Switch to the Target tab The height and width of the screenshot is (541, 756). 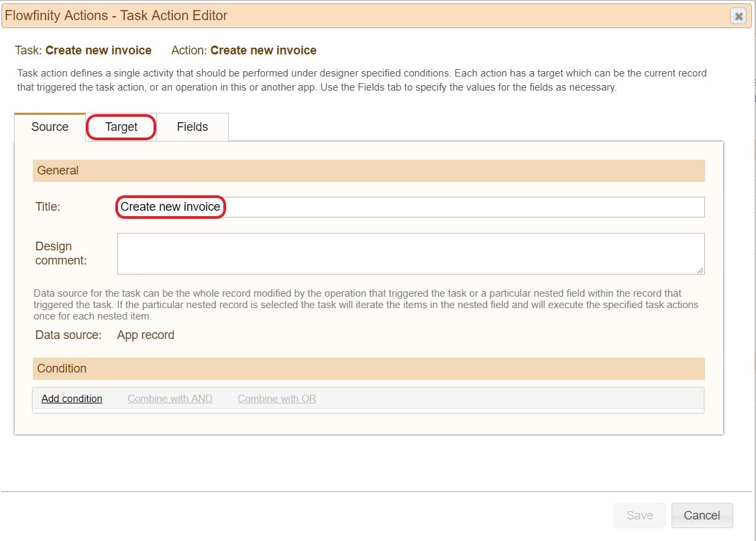(121, 127)
